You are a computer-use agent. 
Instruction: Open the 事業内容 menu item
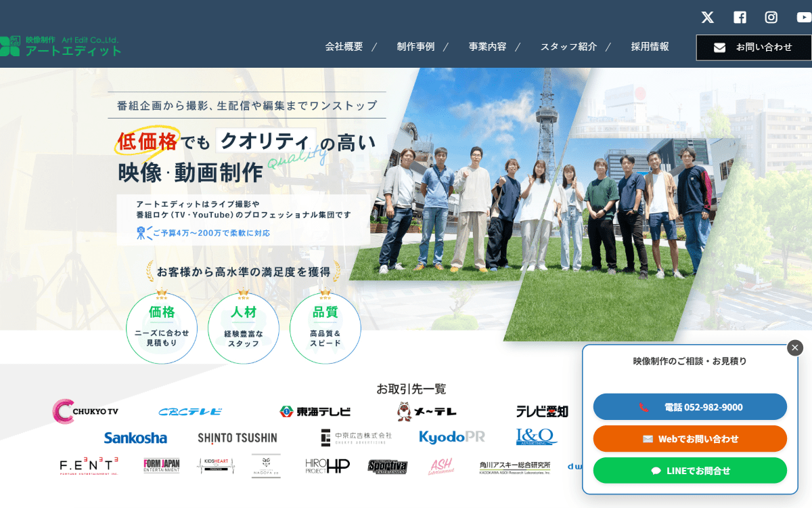click(x=487, y=47)
